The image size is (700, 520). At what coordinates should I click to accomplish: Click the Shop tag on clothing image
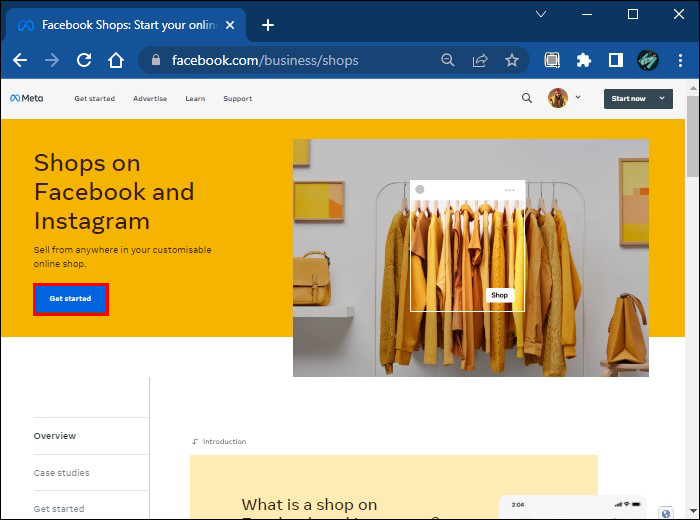[499, 295]
